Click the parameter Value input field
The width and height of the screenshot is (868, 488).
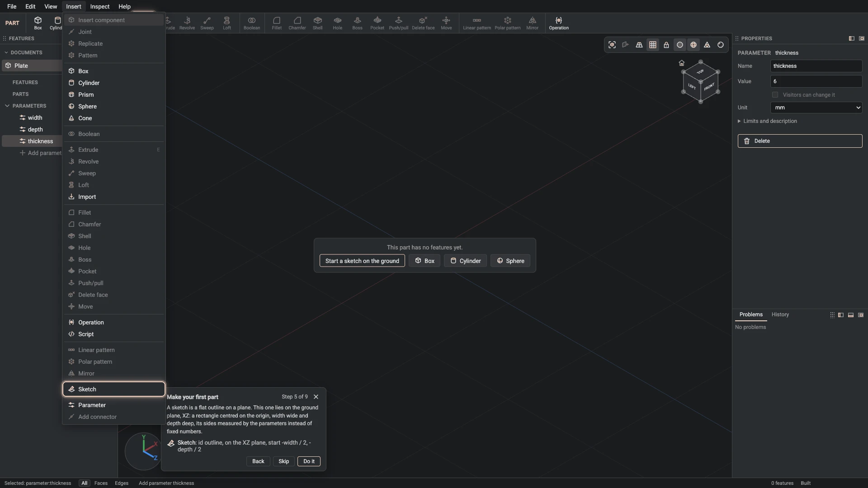pyautogui.click(x=816, y=81)
